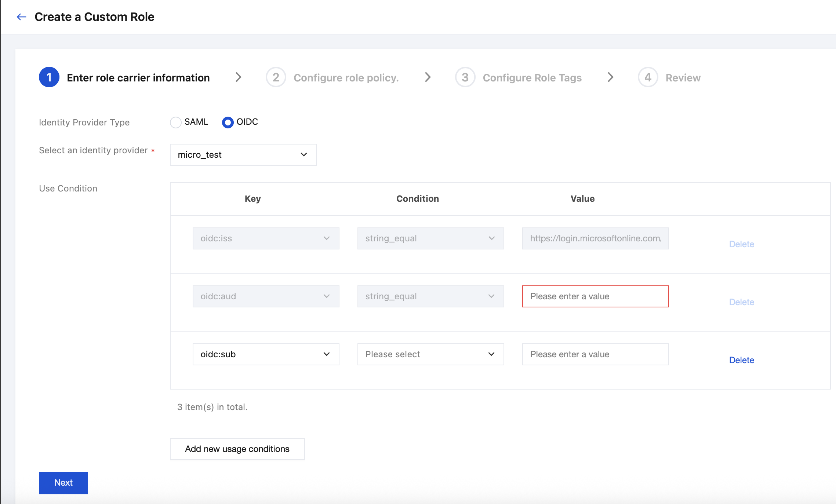Click the oidc:aud value input field
Viewport: 836px width, 504px height.
coord(595,296)
